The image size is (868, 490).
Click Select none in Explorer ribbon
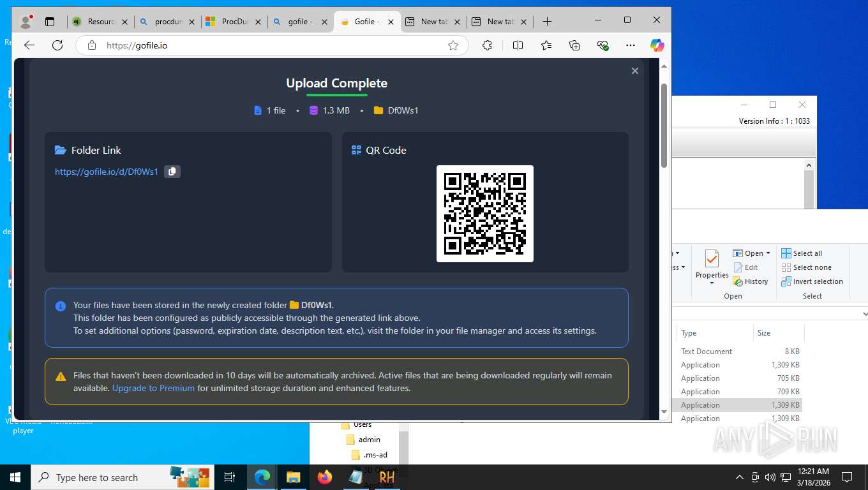tap(806, 267)
